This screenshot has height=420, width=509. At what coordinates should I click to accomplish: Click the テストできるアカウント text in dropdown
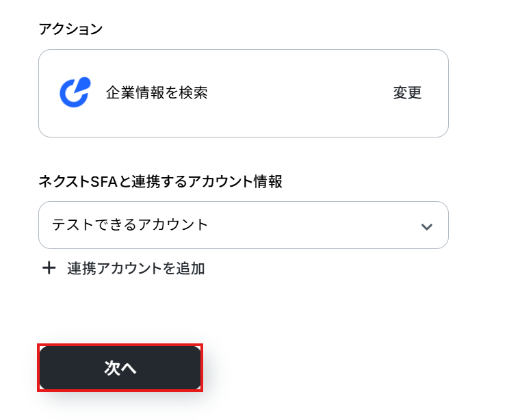coord(130,225)
